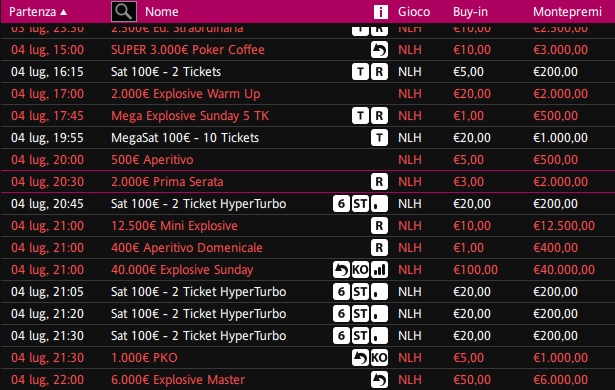Sort by Partenza column header

point(38,12)
